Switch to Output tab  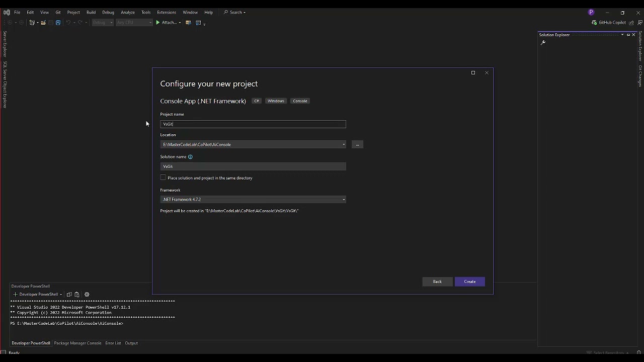pos(131,343)
